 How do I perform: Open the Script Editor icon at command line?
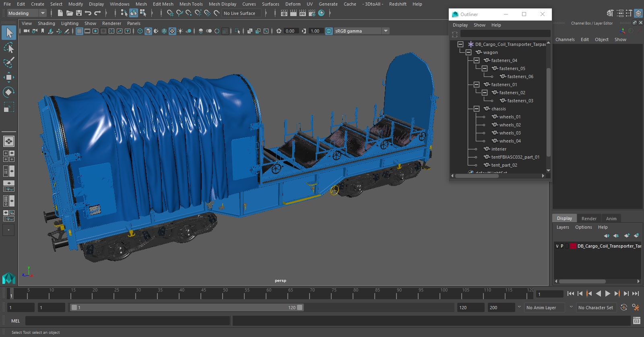pos(637,321)
